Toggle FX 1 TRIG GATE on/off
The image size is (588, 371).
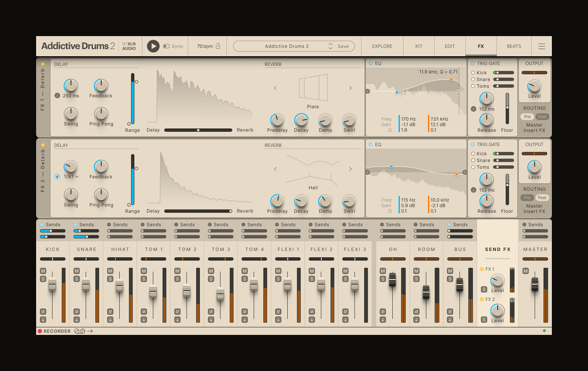pyautogui.click(x=473, y=64)
